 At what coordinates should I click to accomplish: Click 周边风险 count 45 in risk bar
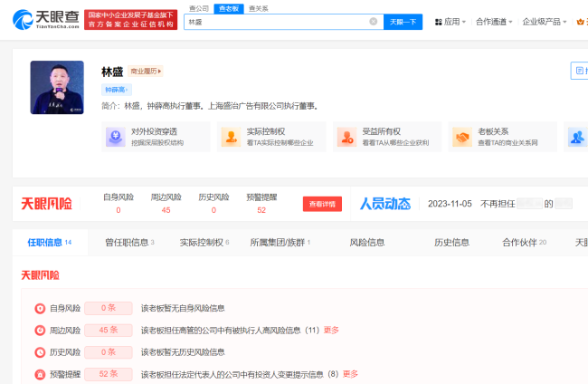[166, 210]
